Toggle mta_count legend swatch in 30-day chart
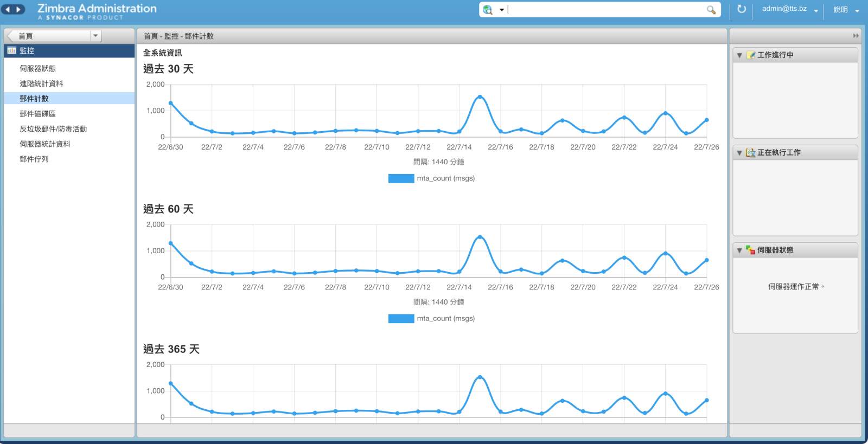This screenshot has height=444, width=868. tap(401, 178)
